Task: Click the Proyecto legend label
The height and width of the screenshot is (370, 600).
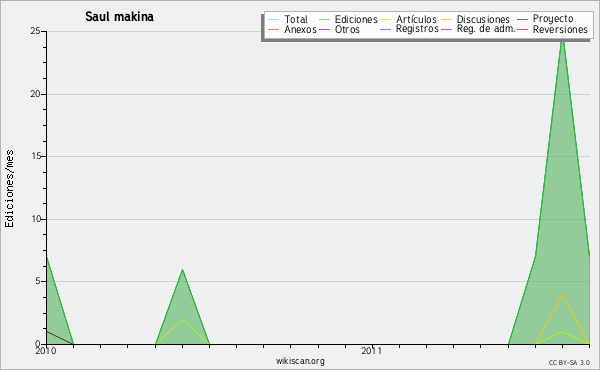Action: 553,18
